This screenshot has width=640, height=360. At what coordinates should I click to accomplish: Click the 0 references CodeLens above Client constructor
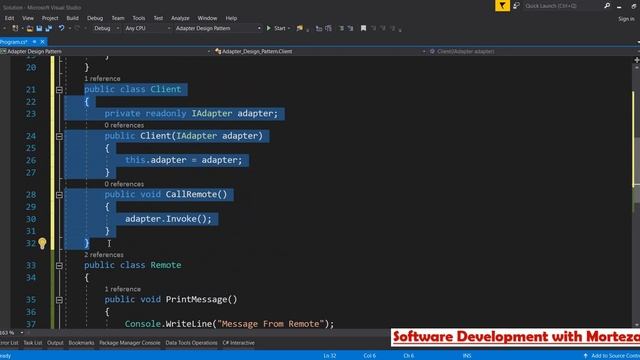point(124,125)
